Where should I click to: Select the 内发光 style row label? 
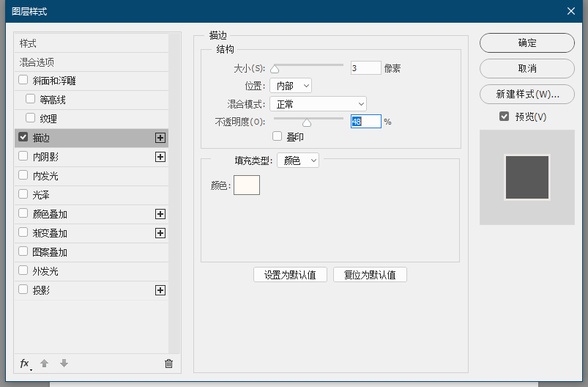(x=45, y=176)
